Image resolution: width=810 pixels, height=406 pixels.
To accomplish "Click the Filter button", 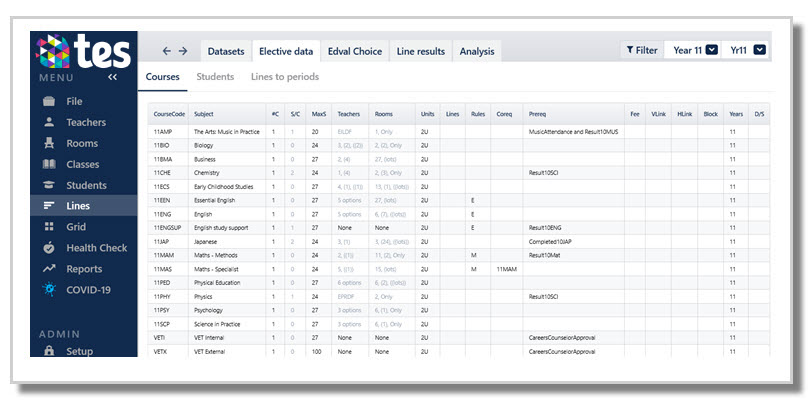I will point(642,50).
